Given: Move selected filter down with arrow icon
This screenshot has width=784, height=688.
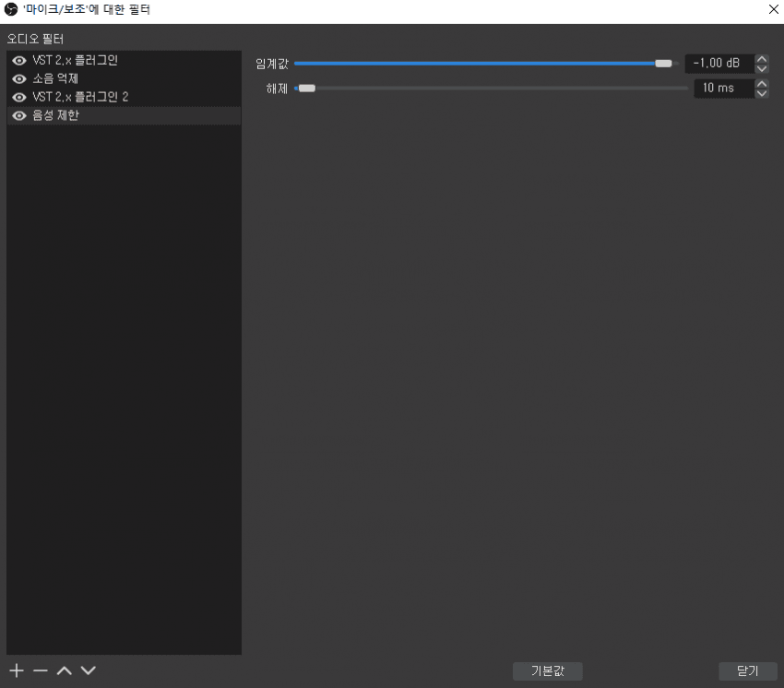Looking at the screenshot, I should [88, 670].
